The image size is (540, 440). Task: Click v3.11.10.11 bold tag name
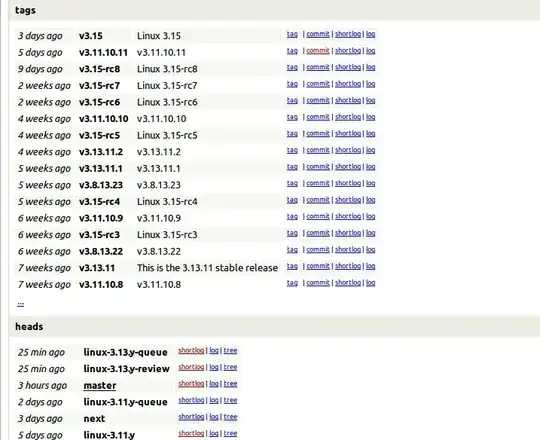coord(103,52)
